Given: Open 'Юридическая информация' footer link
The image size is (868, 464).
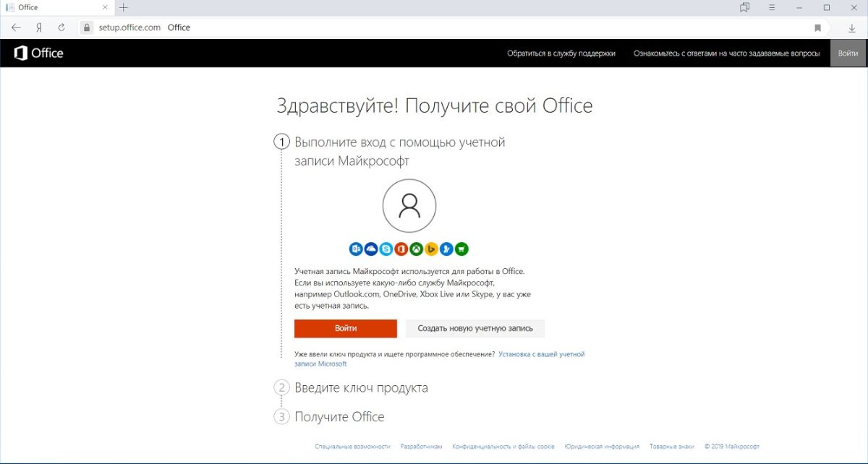Looking at the screenshot, I should (603, 447).
